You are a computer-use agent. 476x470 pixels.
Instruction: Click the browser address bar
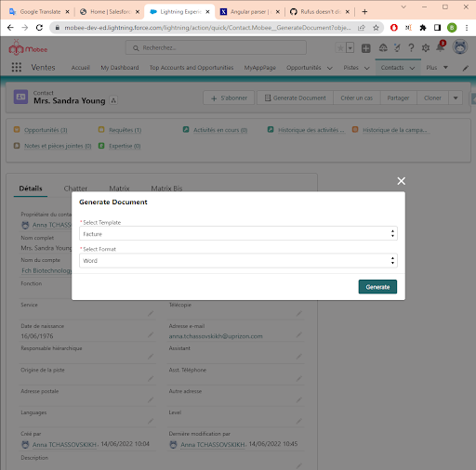click(207, 28)
